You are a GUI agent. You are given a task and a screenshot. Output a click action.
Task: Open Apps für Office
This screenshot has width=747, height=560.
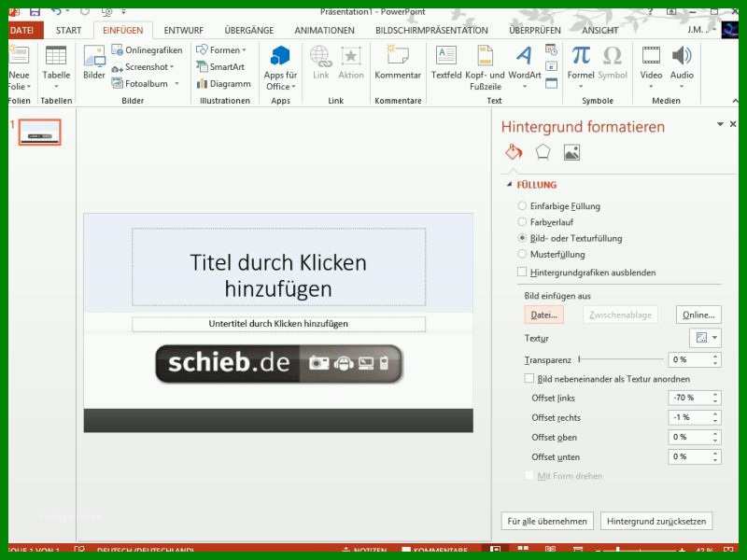[280, 67]
